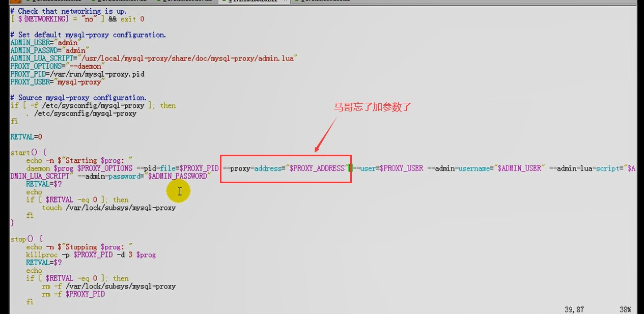Click the PROXY_USER="mysql-proxy" assignment line
This screenshot has width=644, height=314.
coord(58,82)
